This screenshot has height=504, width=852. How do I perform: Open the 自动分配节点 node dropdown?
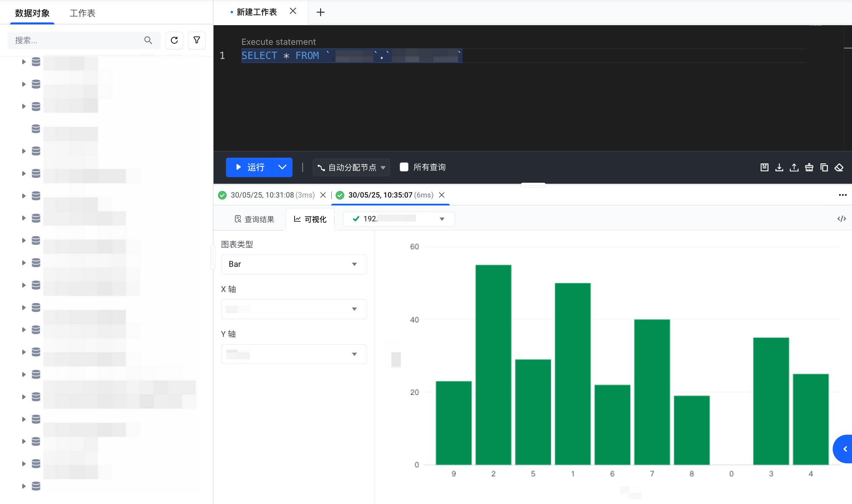(x=351, y=168)
